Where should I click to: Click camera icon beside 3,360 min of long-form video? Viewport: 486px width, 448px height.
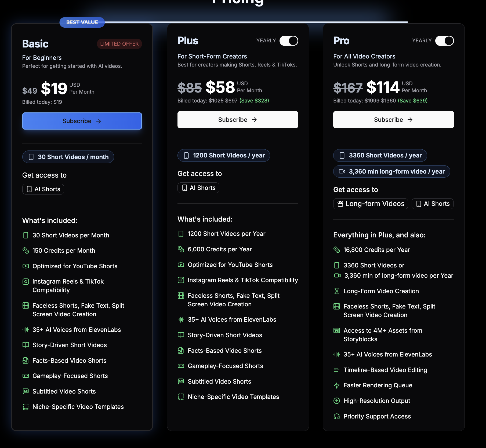point(337,276)
